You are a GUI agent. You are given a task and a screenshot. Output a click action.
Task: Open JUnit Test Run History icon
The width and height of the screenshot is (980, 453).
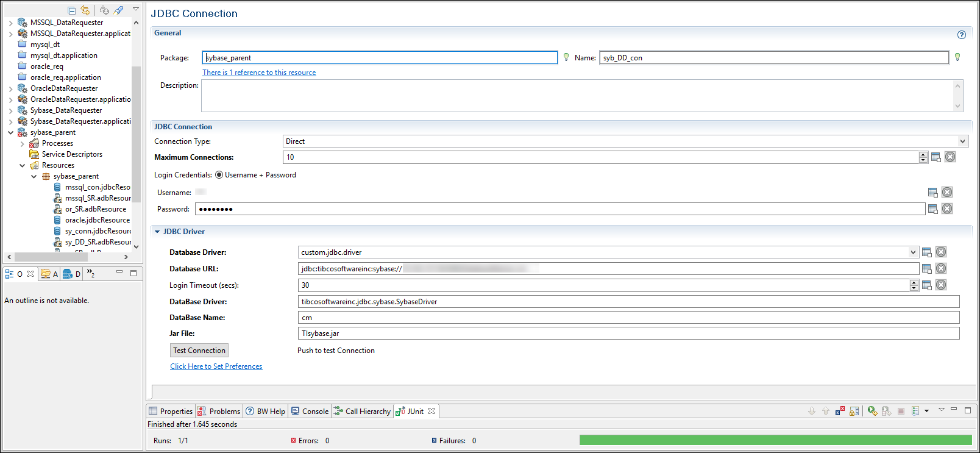click(x=915, y=411)
